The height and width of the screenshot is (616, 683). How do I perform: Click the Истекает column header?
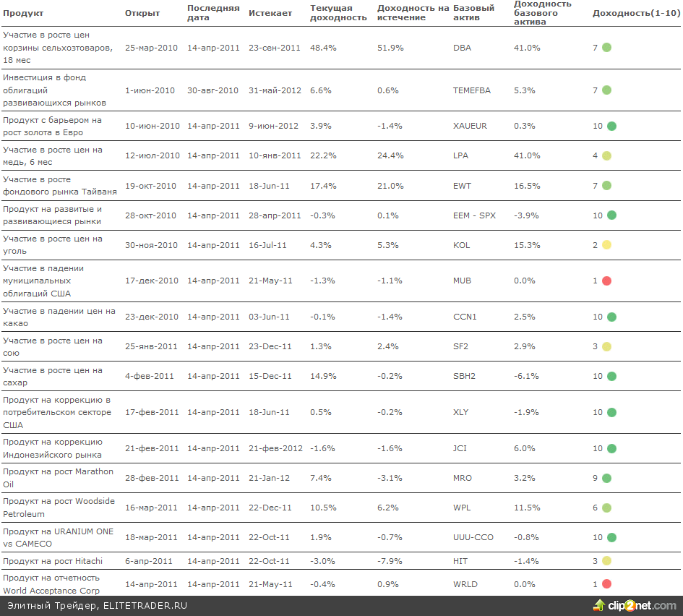pos(270,13)
